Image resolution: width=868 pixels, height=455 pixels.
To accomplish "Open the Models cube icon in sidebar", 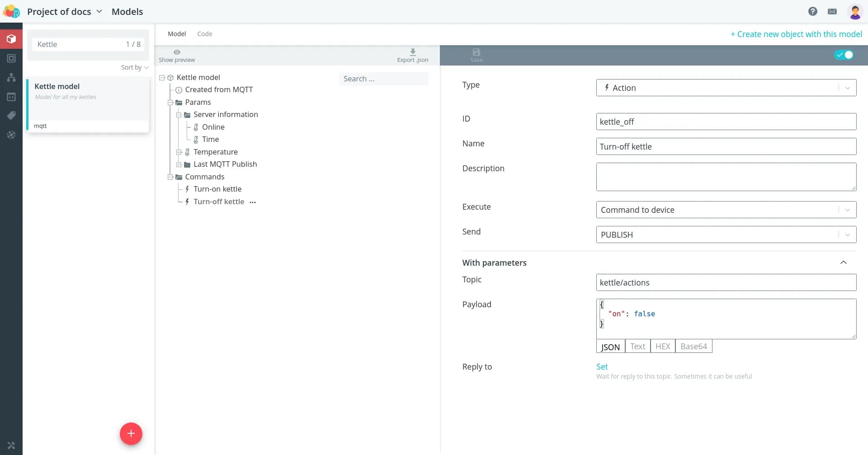I will [11, 39].
